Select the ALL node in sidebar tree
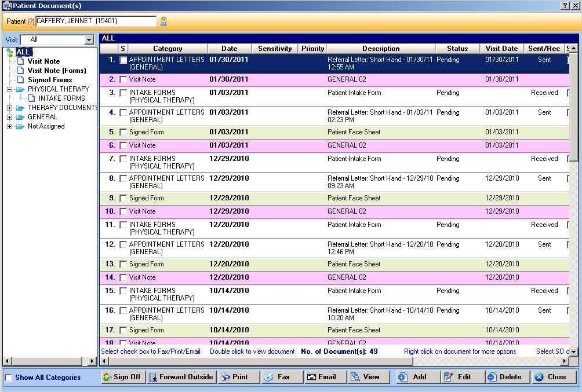 24,52
